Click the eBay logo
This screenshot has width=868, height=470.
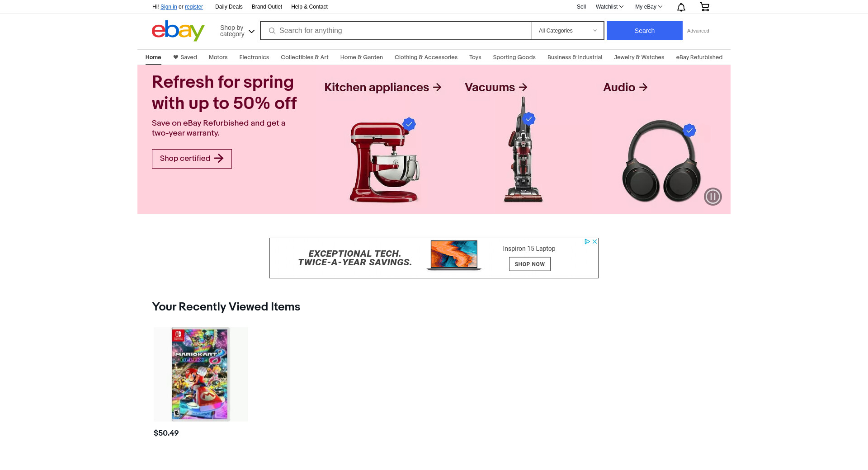coord(178,31)
